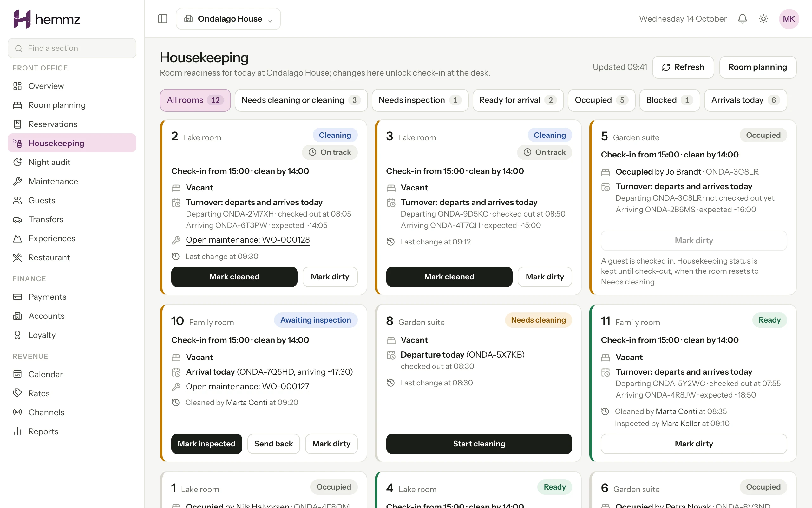
Task: Open Channels section
Action: [72, 412]
